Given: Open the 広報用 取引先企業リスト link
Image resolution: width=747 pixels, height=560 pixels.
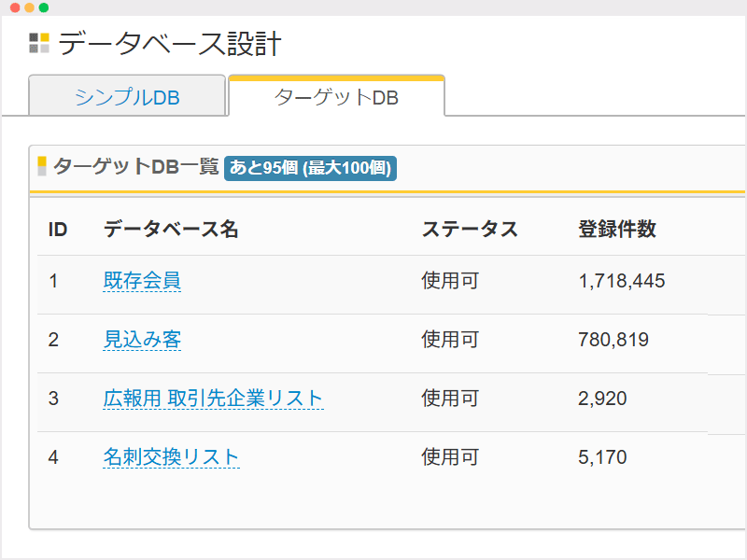Looking at the screenshot, I should (213, 399).
